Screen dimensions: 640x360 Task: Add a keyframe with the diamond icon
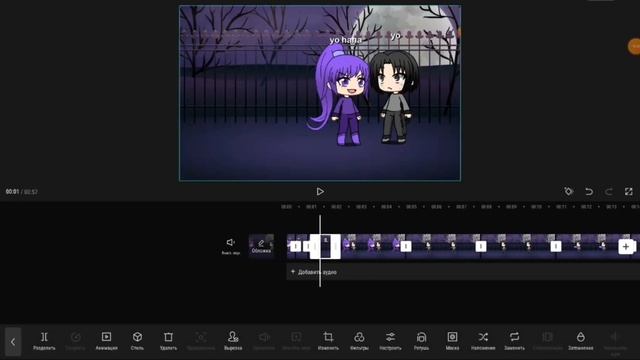pyautogui.click(x=569, y=191)
